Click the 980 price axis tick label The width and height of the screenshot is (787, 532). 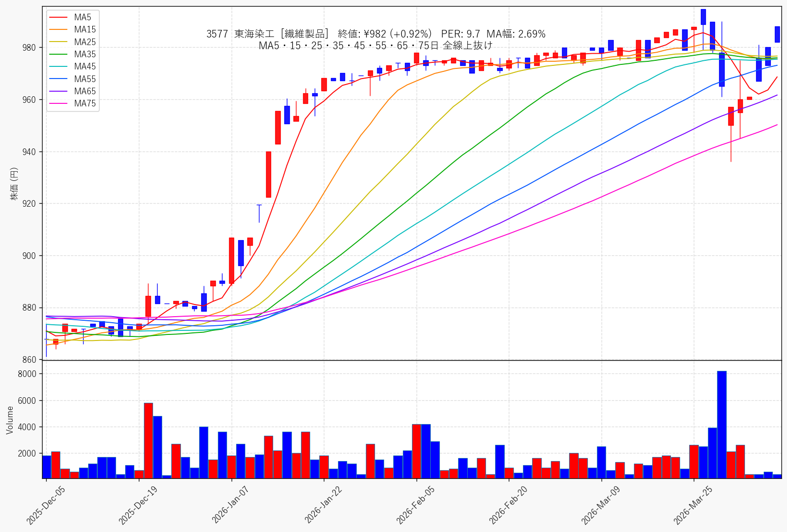click(30, 48)
